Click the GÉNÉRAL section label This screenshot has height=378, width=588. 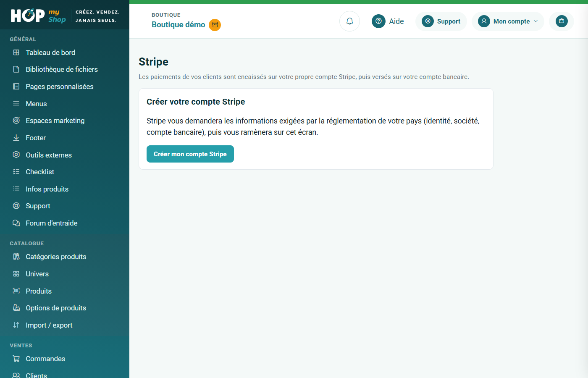(x=23, y=39)
